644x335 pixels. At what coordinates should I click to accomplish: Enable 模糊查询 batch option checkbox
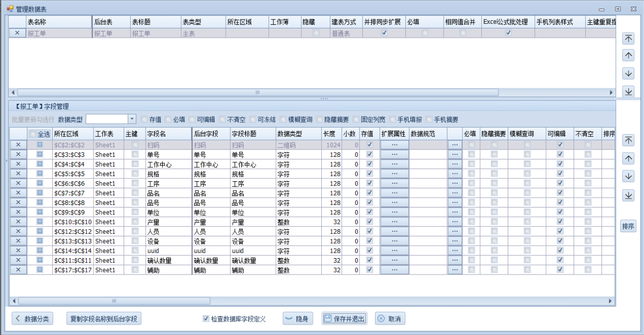tap(284, 120)
